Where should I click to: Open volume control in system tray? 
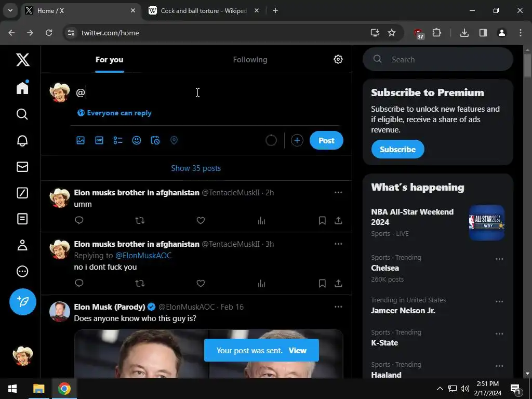(x=465, y=389)
